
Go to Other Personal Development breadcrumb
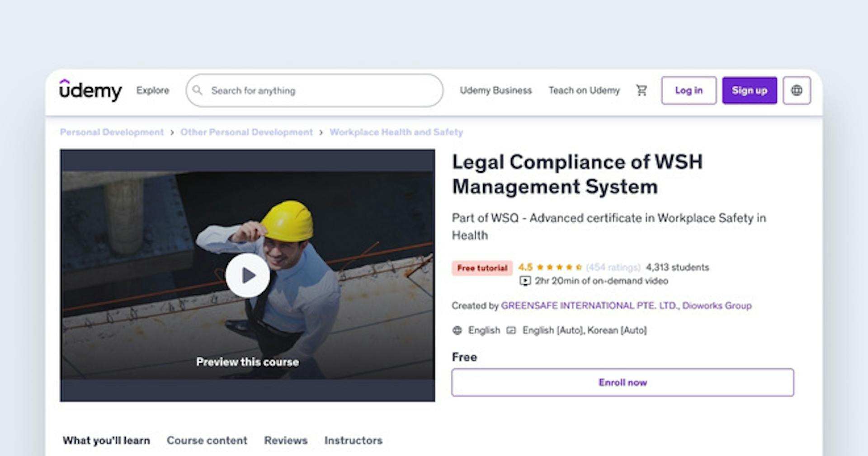[x=246, y=132]
